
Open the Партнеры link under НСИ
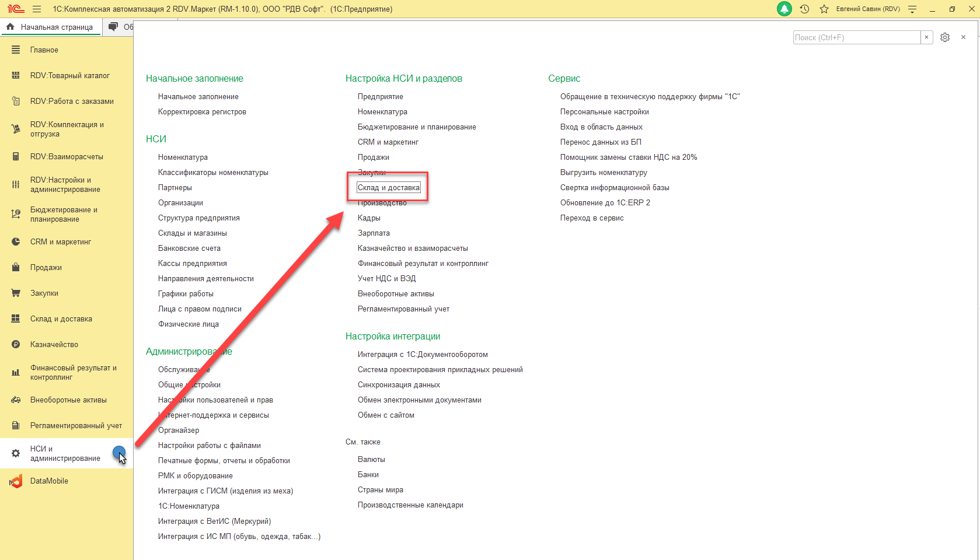coord(175,188)
